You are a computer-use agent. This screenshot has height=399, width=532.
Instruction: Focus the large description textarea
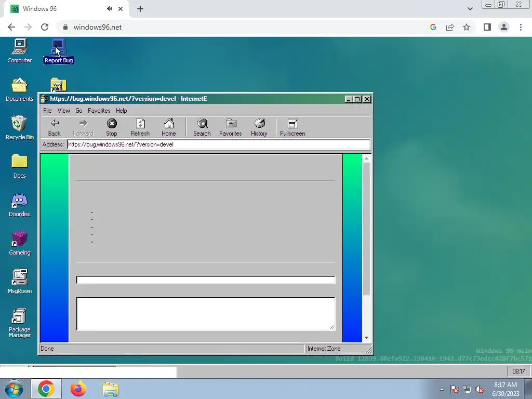pos(206,314)
